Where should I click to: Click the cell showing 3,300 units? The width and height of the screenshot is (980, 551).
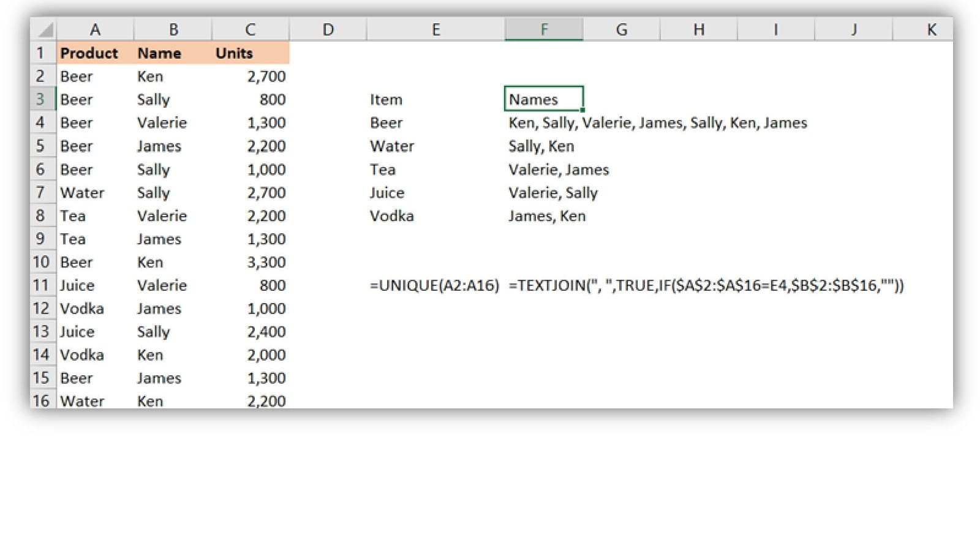(266, 262)
